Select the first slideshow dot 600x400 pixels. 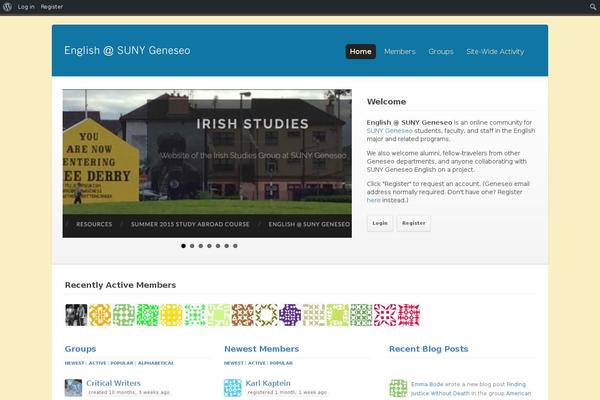click(183, 246)
